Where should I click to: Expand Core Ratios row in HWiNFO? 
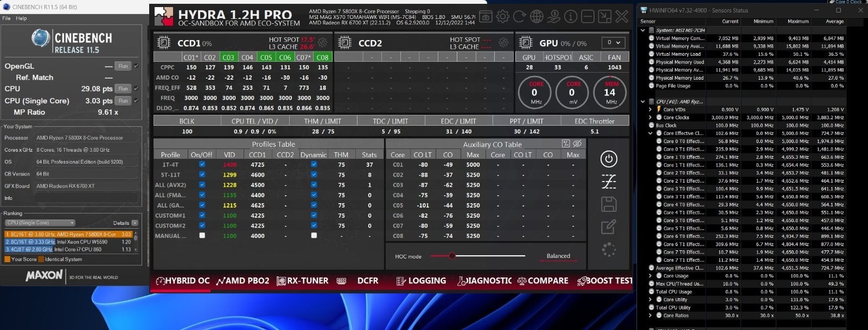click(651, 315)
